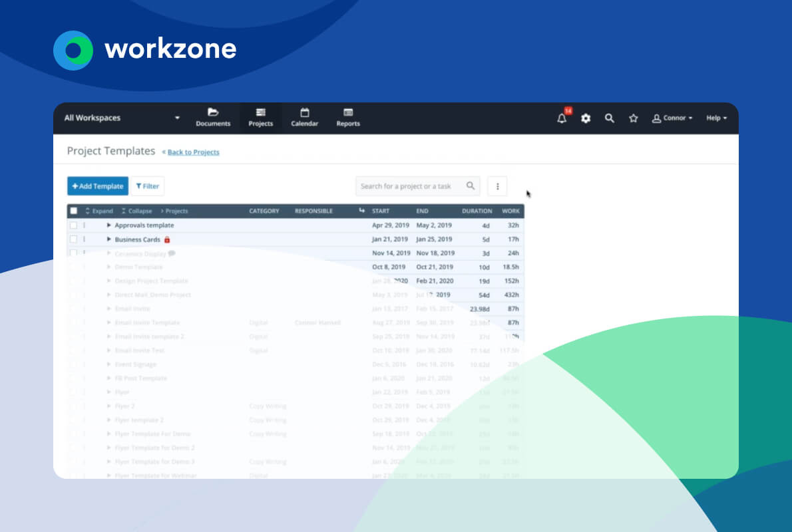Viewport: 792px width, 532px height.
Task: Click the settings gear icon
Action: click(x=585, y=118)
